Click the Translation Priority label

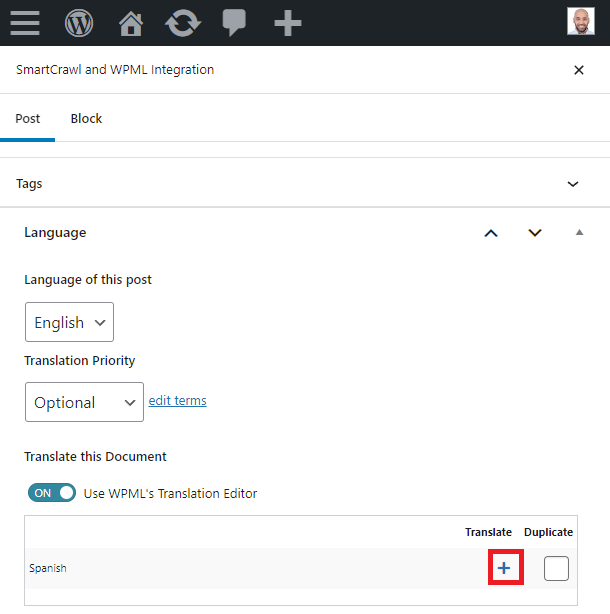[79, 361]
